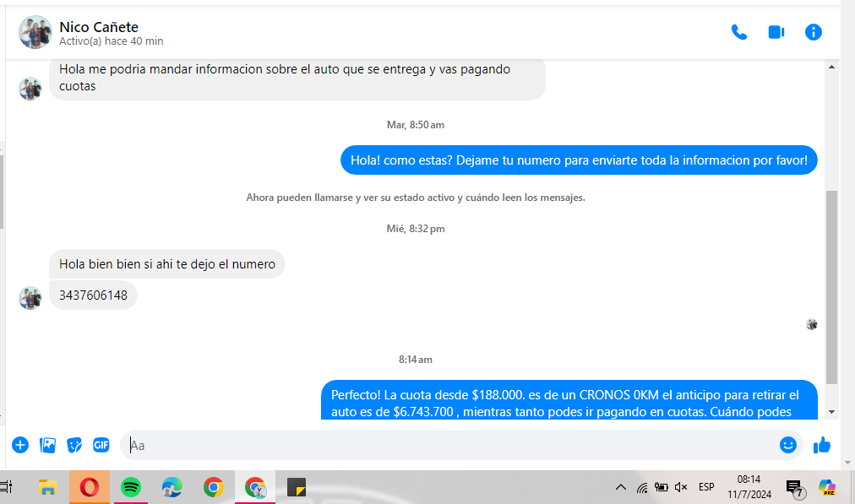Show hidden system tray icons
The width and height of the screenshot is (855, 504).
click(620, 487)
